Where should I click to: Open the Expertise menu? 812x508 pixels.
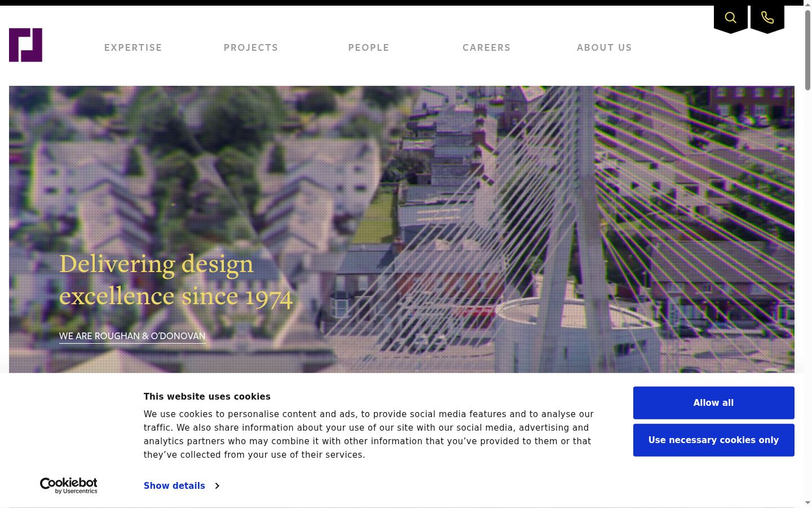click(x=133, y=48)
